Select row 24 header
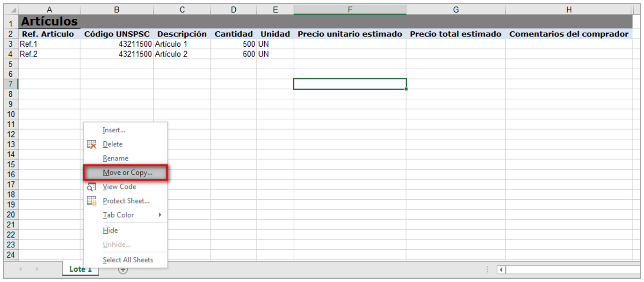 point(11,255)
